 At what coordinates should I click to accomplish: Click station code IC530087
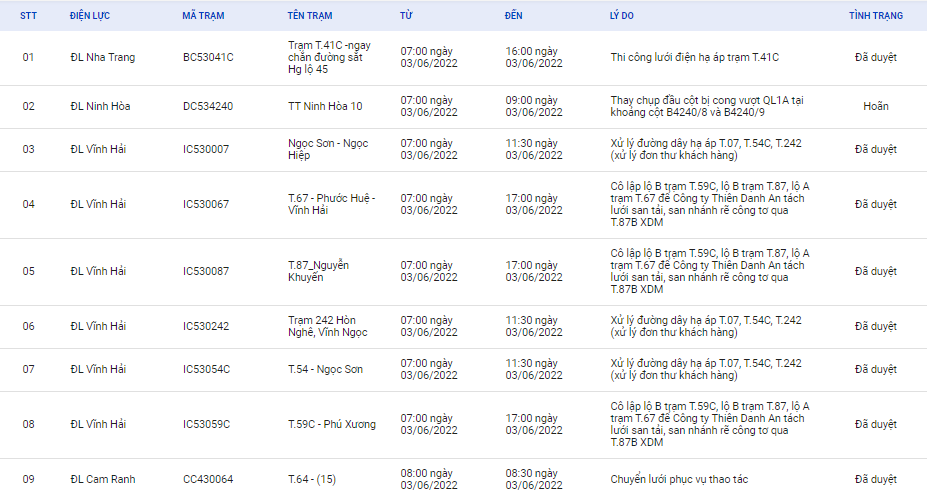206,271
